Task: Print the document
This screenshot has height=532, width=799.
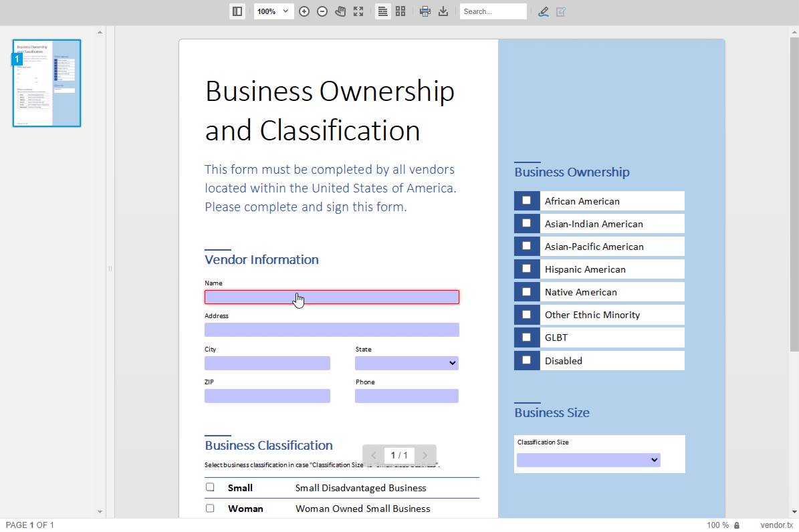Action: point(425,11)
